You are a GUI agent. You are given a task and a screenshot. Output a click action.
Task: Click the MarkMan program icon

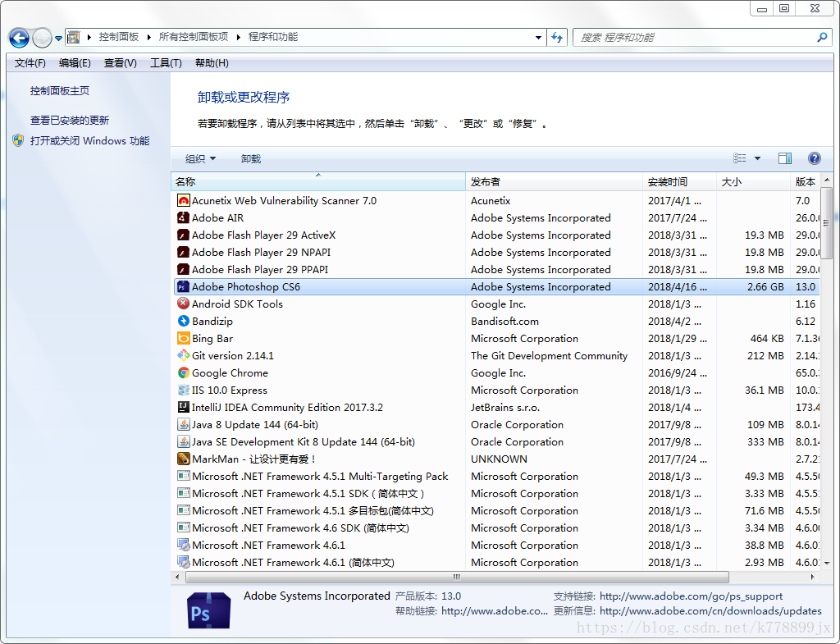[x=183, y=459]
